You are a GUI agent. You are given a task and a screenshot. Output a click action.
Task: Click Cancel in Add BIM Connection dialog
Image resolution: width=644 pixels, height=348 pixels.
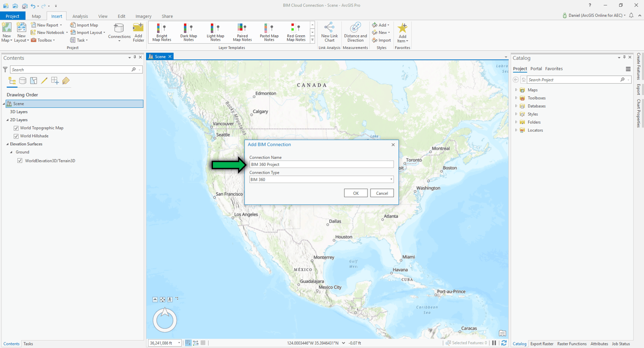pos(382,193)
